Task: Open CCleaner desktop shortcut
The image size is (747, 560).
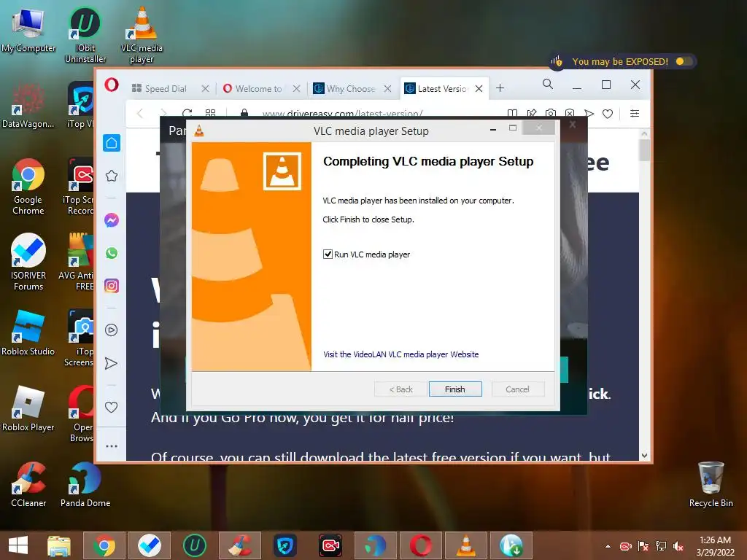Action: click(x=28, y=484)
